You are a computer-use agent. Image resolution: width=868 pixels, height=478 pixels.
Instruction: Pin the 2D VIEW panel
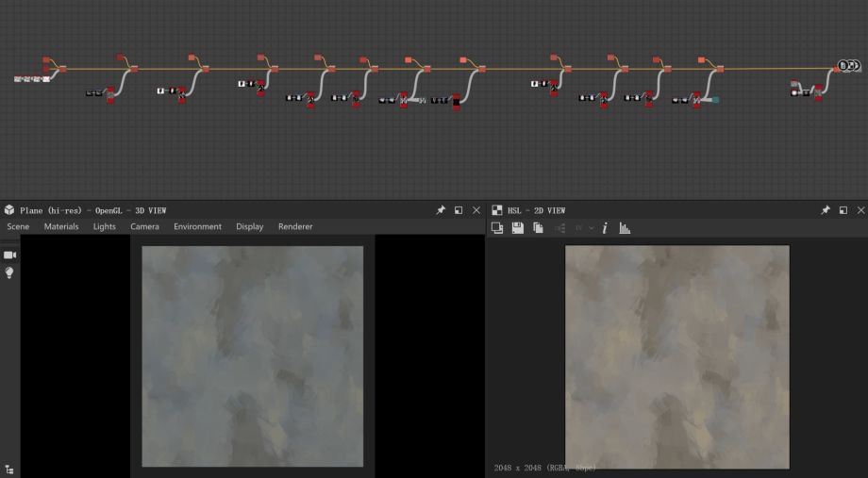tap(826, 210)
